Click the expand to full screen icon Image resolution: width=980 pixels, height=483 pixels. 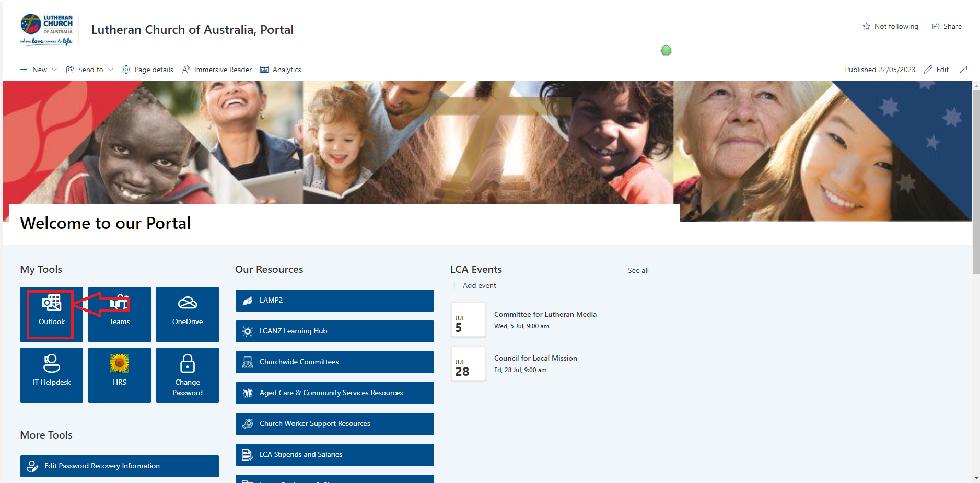pyautogui.click(x=963, y=70)
